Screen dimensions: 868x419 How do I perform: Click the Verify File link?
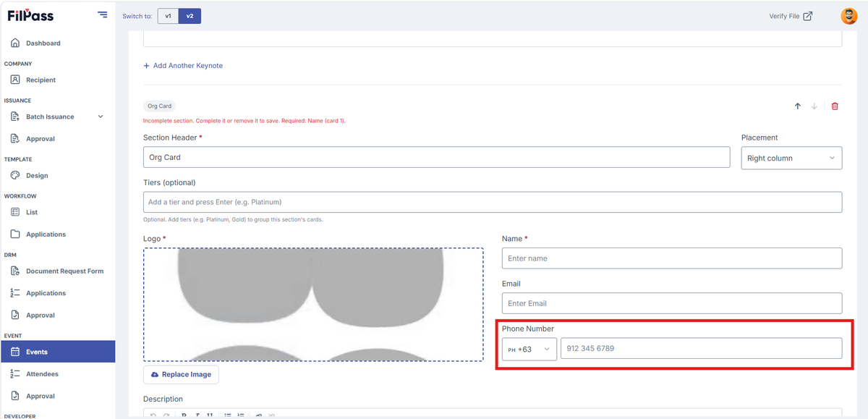point(791,16)
